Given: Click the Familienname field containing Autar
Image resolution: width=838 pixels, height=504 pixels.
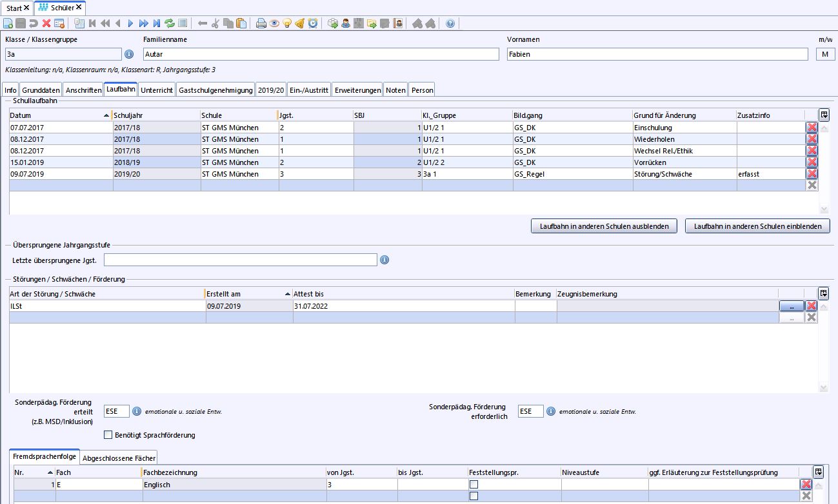Looking at the screenshot, I should [321, 54].
